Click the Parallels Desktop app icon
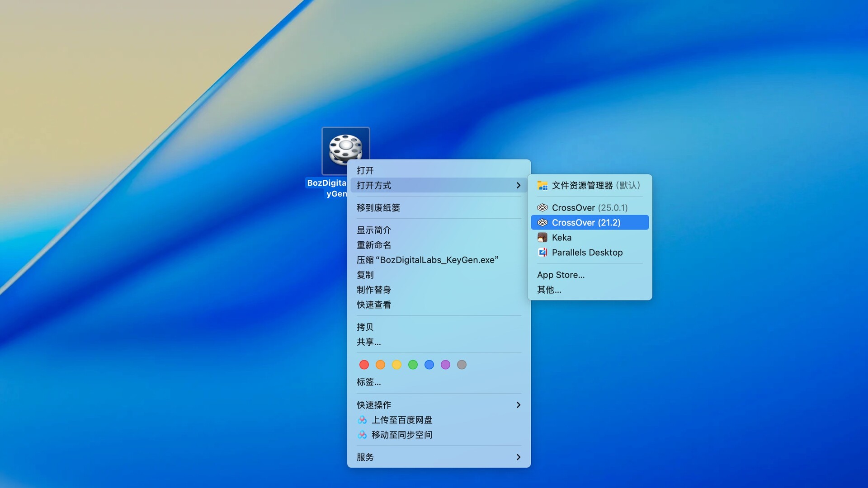868x488 pixels. click(542, 252)
